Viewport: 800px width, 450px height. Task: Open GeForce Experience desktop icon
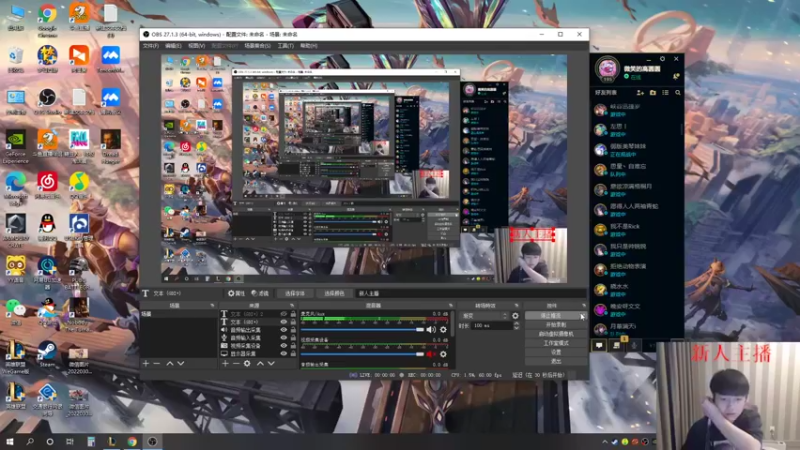16,147
